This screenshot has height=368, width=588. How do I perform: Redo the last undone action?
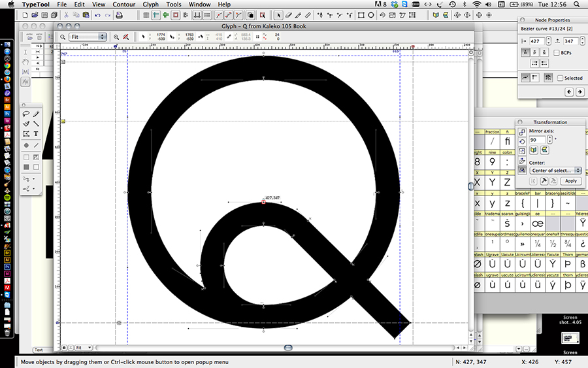[108, 15]
